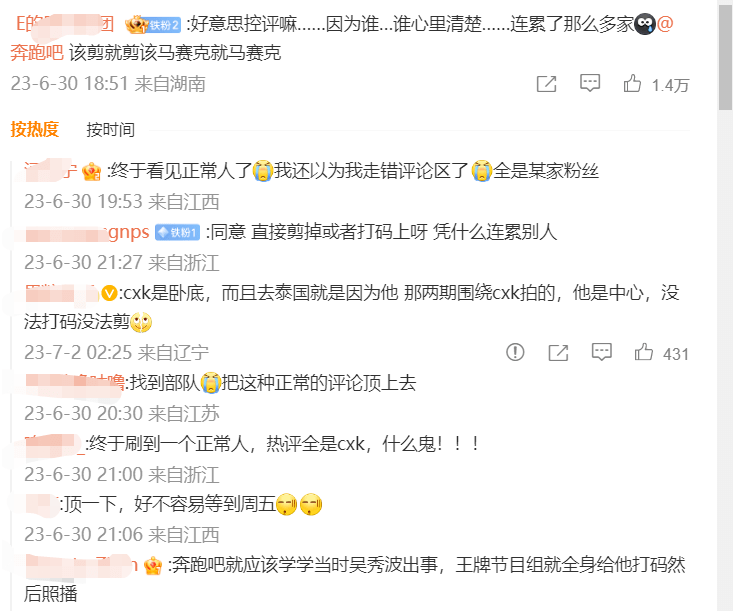Sort comments by 按热度

(35, 129)
